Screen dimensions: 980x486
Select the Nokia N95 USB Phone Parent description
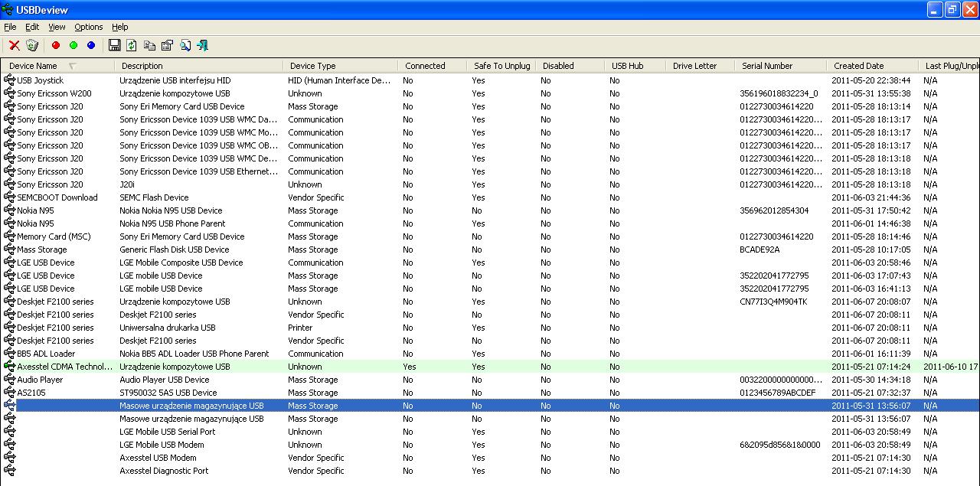[x=172, y=223]
